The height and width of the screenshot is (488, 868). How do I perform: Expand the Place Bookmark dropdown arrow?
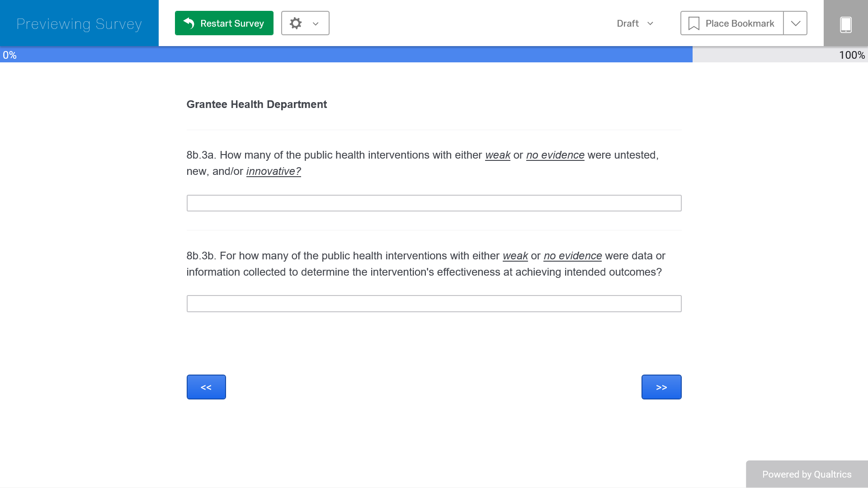pos(795,23)
